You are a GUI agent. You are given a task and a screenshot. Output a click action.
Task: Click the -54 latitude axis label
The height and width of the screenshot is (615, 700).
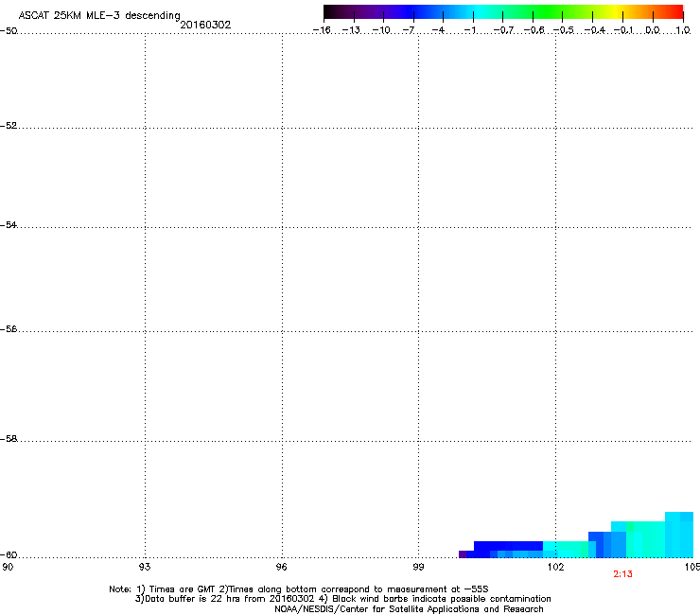pos(9,225)
